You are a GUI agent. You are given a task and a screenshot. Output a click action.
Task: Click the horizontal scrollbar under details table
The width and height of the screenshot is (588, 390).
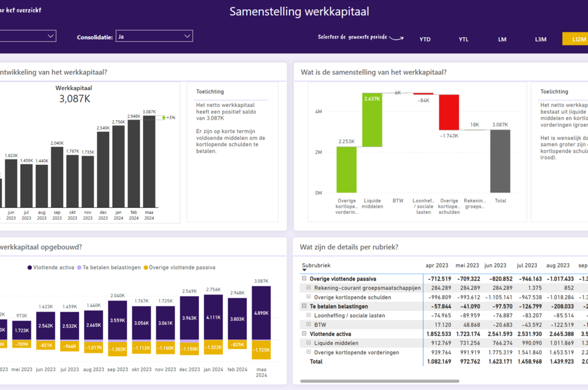(x=379, y=381)
